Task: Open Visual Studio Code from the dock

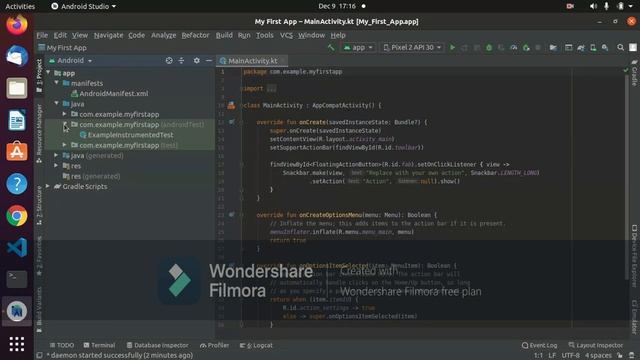Action: [17, 248]
